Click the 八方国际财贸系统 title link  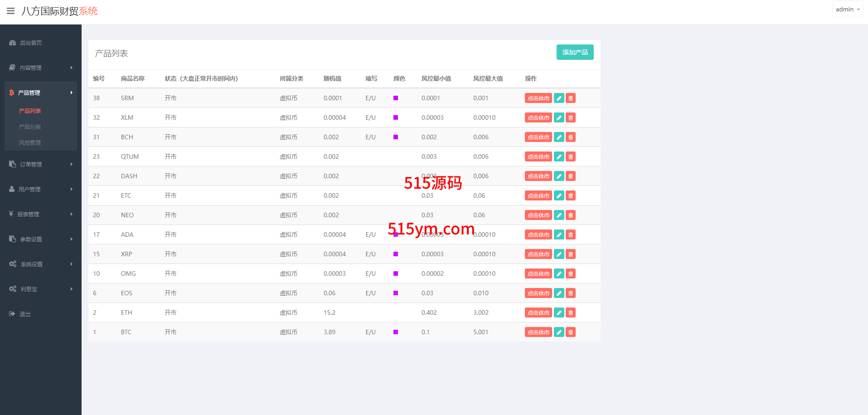(59, 11)
